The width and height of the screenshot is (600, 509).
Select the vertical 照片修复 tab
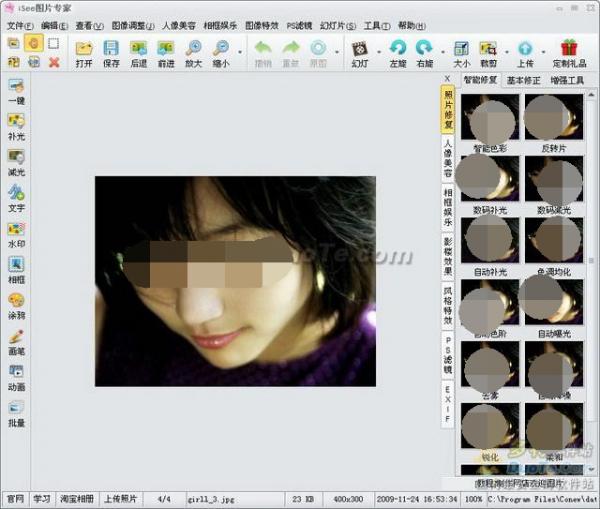448,109
